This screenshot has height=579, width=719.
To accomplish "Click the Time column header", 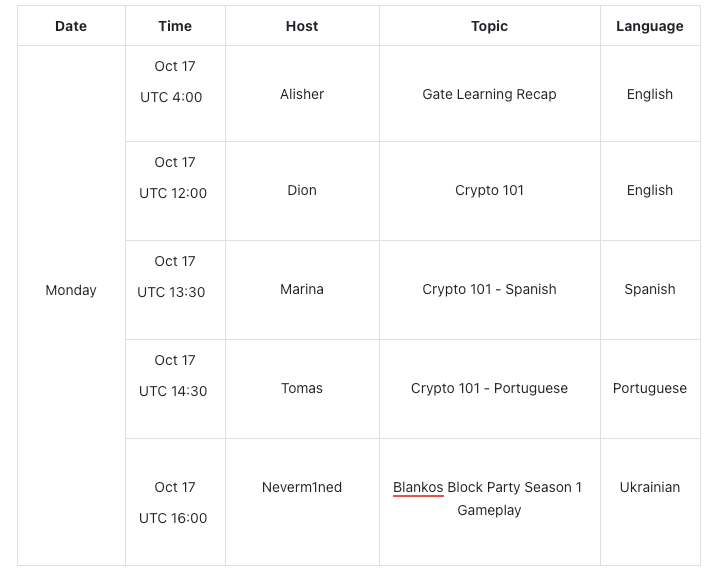I will click(x=175, y=26).
